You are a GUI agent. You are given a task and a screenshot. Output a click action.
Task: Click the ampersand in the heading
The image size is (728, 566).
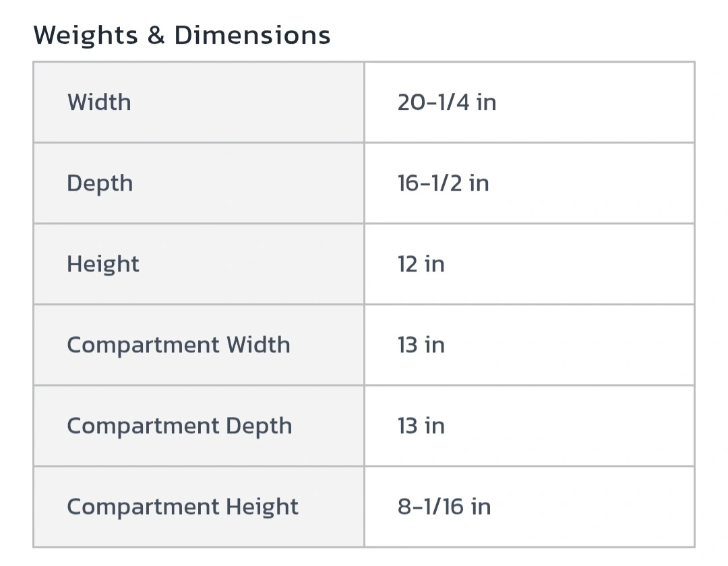pos(156,35)
